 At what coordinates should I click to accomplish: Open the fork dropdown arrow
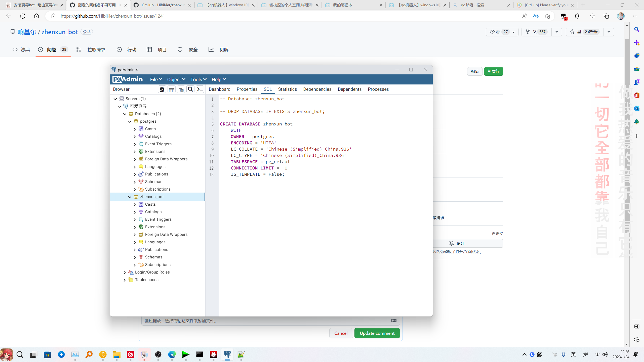click(557, 32)
